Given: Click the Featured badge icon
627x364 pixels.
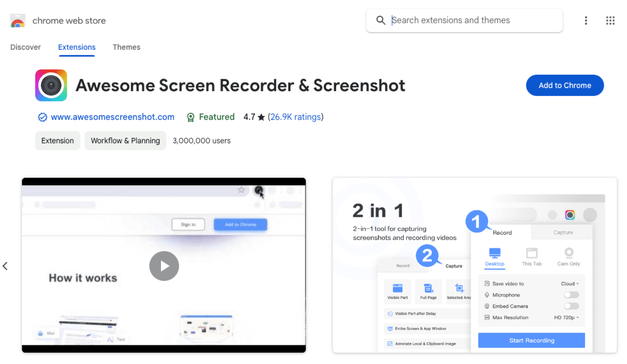Looking at the screenshot, I should click(x=191, y=117).
